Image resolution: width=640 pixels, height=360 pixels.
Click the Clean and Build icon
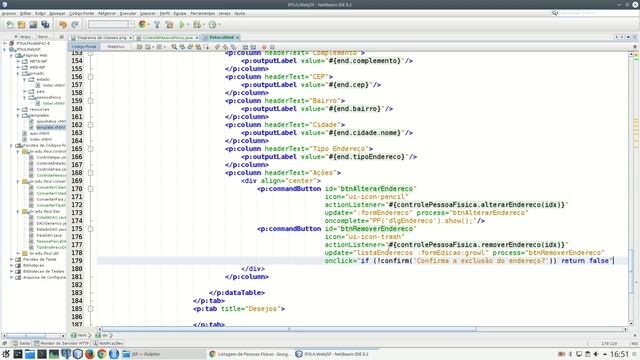tap(169, 24)
